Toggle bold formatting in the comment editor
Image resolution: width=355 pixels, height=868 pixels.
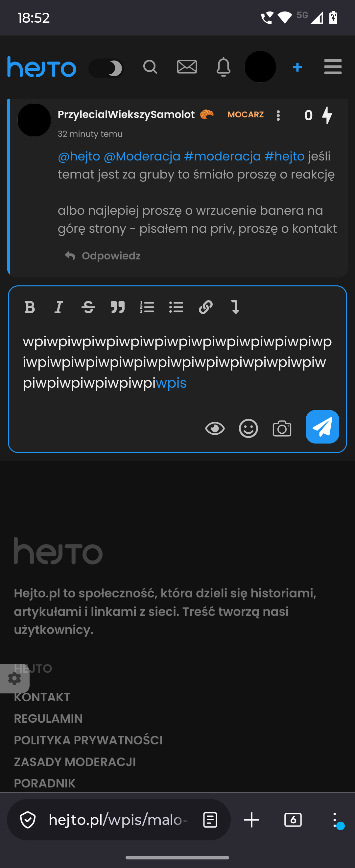[x=30, y=307]
